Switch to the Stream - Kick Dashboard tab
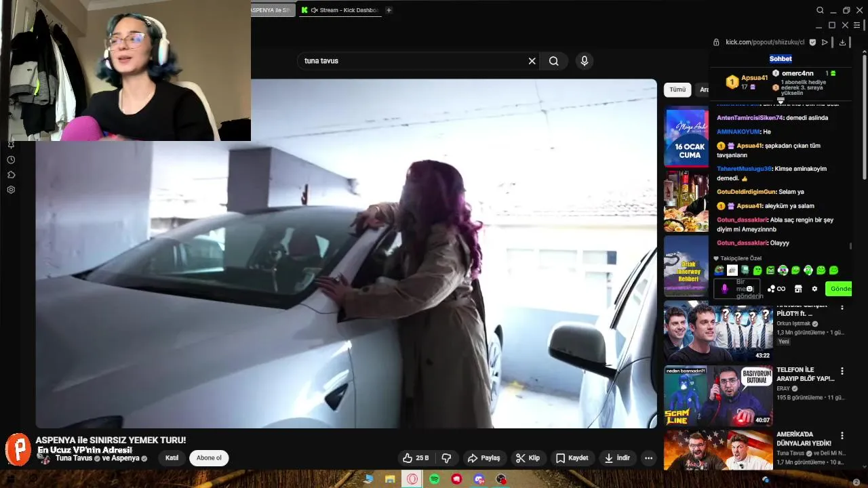 [340, 10]
